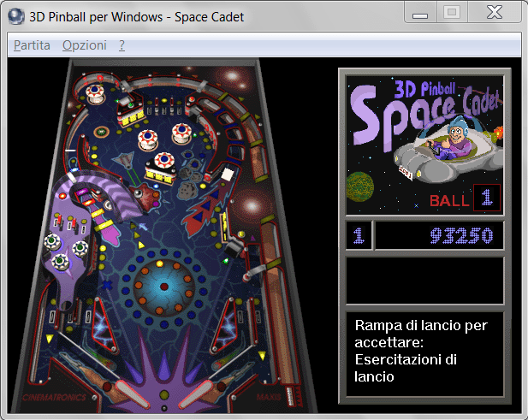The height and width of the screenshot is (420, 528).
Task: Click the red center light of wormhole circle
Action: click(164, 287)
